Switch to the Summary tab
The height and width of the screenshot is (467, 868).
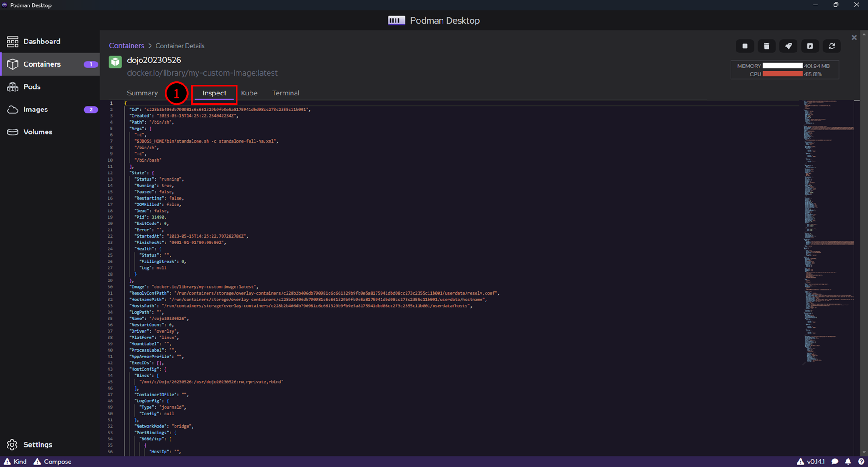point(142,93)
